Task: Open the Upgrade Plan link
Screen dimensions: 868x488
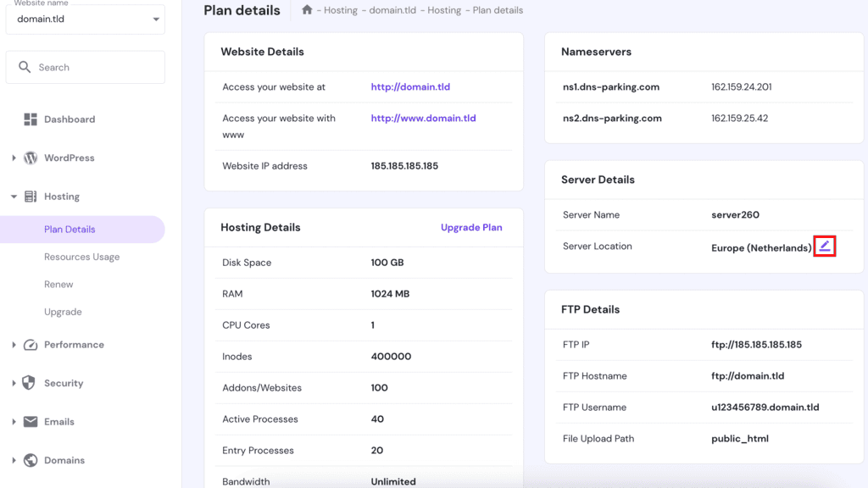Action: [x=471, y=227]
